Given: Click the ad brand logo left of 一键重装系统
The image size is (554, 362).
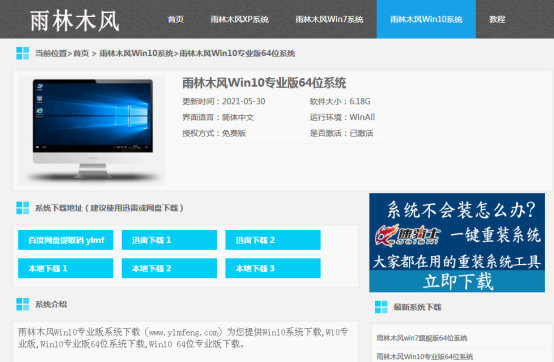Looking at the screenshot, I should (x=408, y=235).
